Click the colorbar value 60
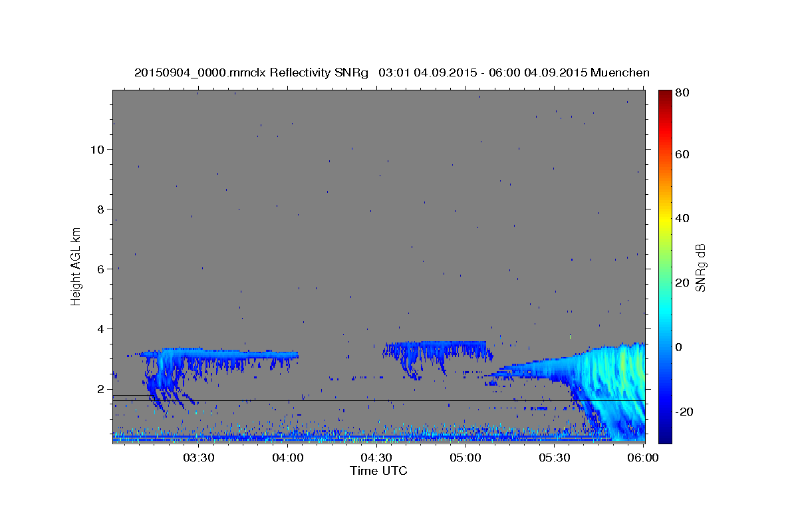The height and width of the screenshot is (532, 798). click(682, 154)
